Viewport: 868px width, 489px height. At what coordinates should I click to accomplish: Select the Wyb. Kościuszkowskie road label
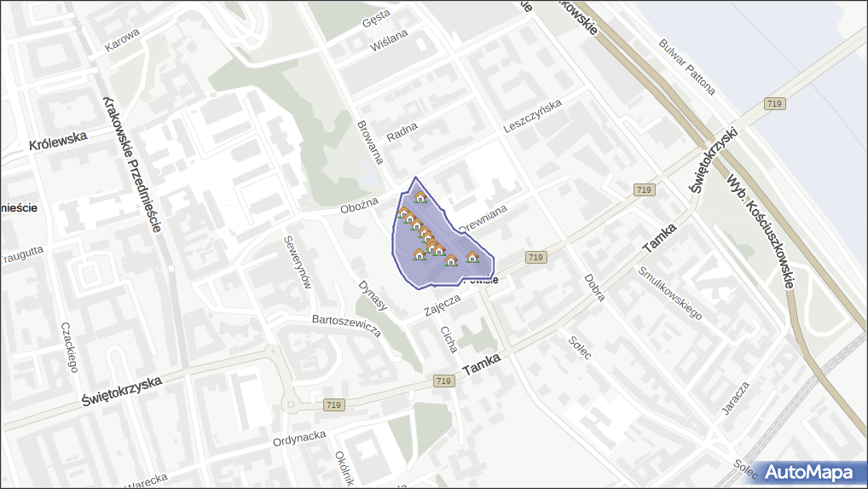760,232
